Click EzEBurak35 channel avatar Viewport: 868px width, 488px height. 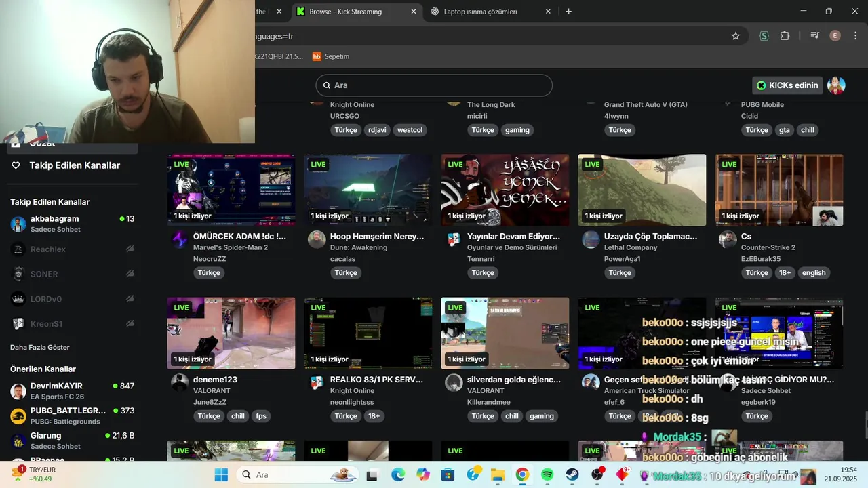coord(728,239)
